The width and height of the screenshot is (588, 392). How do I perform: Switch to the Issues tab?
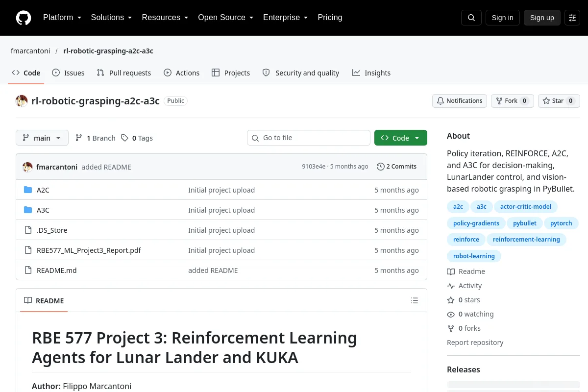point(68,73)
